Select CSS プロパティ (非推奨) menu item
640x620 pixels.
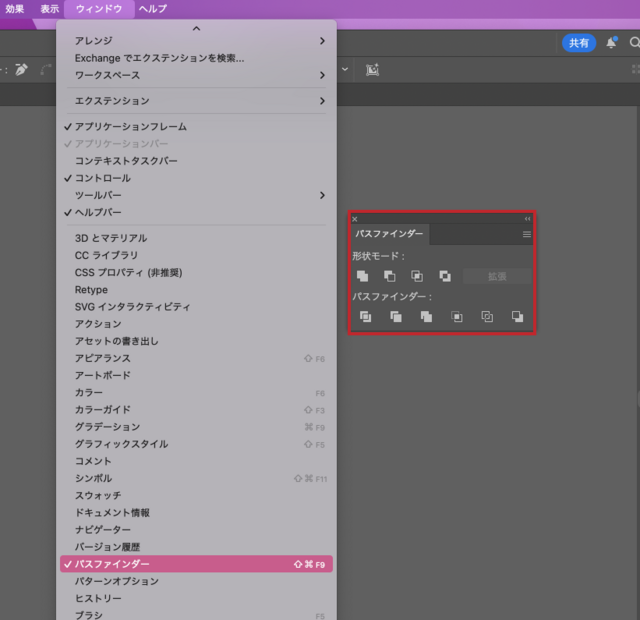click(196, 272)
